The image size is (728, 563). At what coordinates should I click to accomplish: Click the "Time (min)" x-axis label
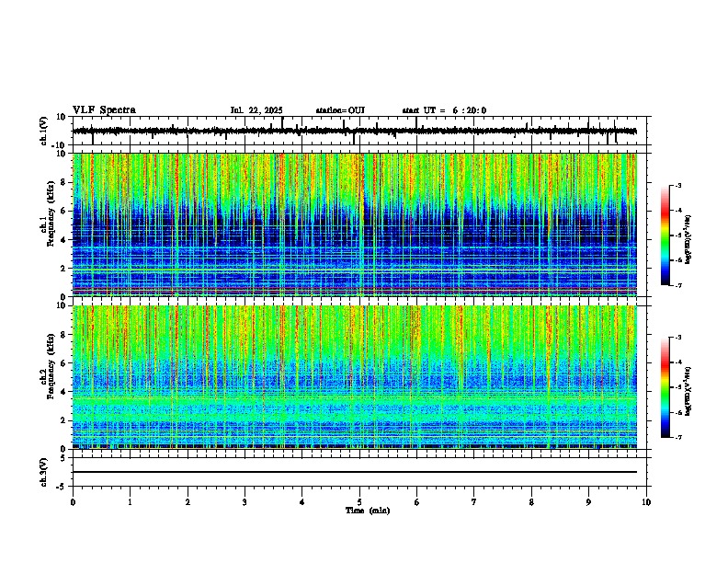368,511
